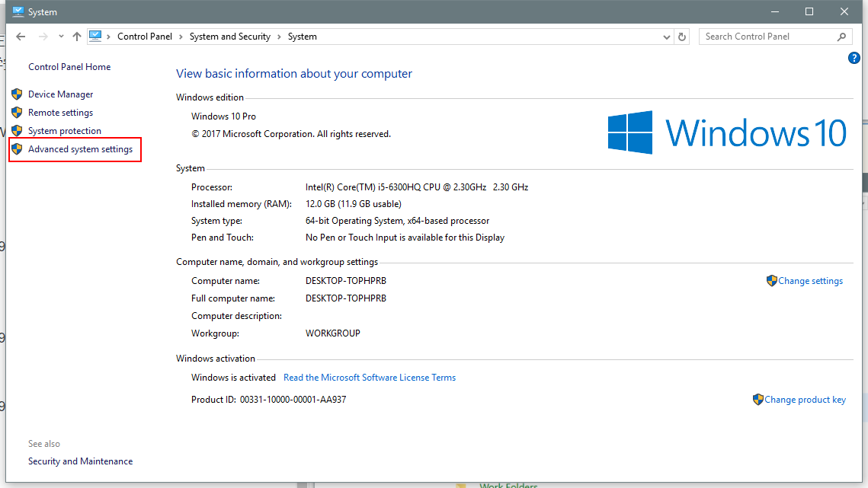Image resolution: width=868 pixels, height=488 pixels.
Task: Minimize the System window
Action: pos(775,11)
